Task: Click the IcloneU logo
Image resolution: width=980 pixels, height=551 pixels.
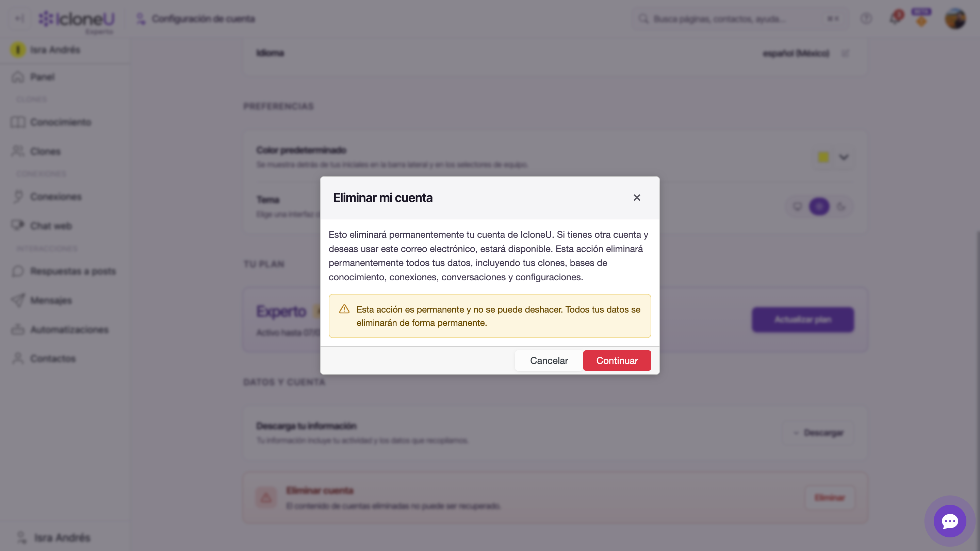Action: point(77,19)
